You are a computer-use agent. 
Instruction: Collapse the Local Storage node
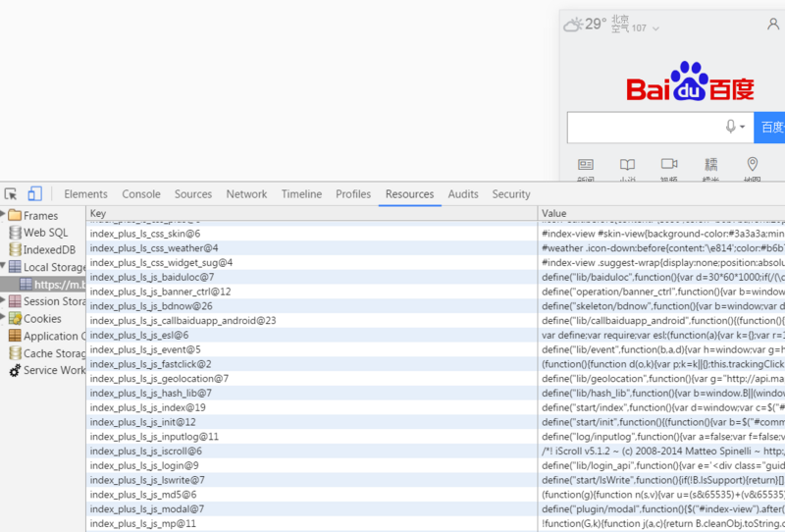(3, 265)
